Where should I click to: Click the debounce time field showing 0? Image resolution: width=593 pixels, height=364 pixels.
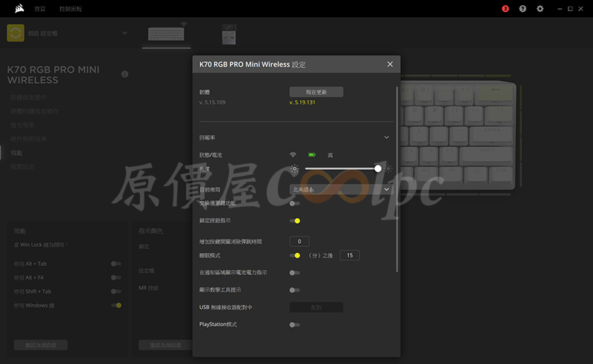coord(299,242)
